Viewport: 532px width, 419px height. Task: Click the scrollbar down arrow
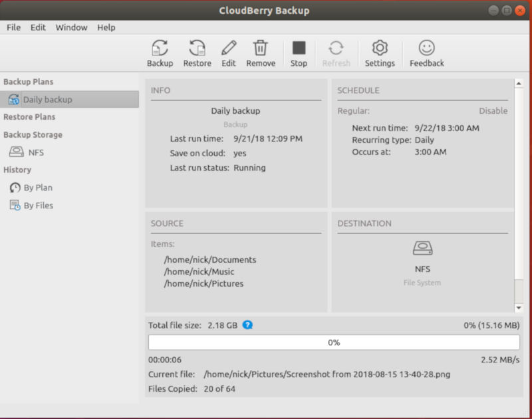tap(519, 307)
